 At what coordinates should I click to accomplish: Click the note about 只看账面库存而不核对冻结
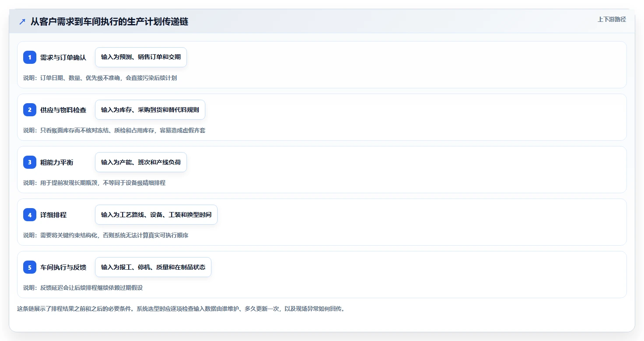pos(114,130)
